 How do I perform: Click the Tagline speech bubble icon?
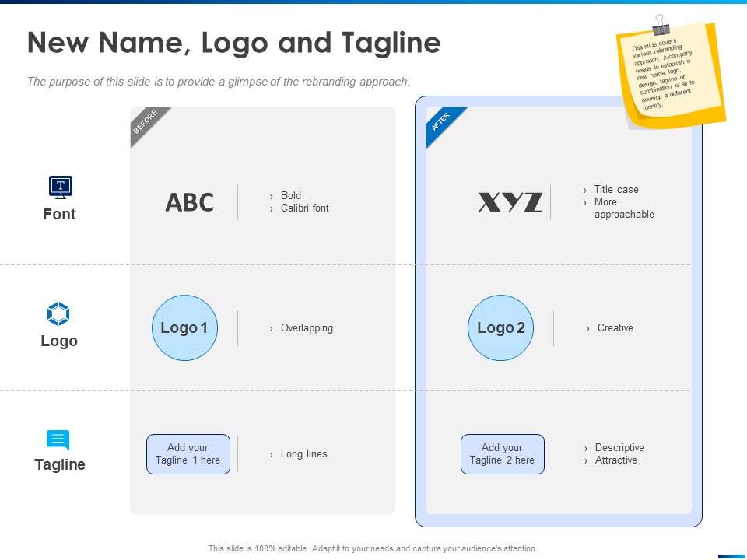[x=58, y=439]
